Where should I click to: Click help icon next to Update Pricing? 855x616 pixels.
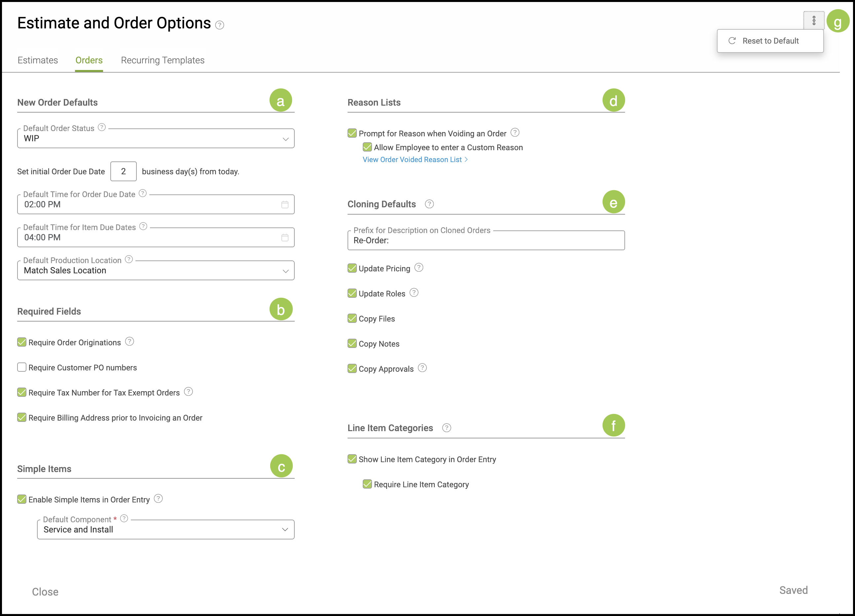pos(419,268)
